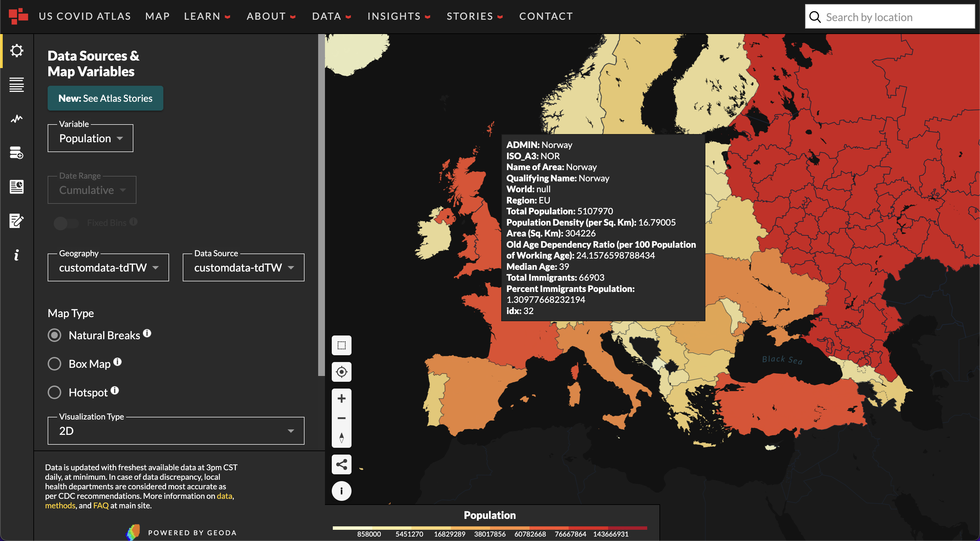The image size is (980, 541).
Task: Zoom in with the plus button
Action: pos(341,398)
